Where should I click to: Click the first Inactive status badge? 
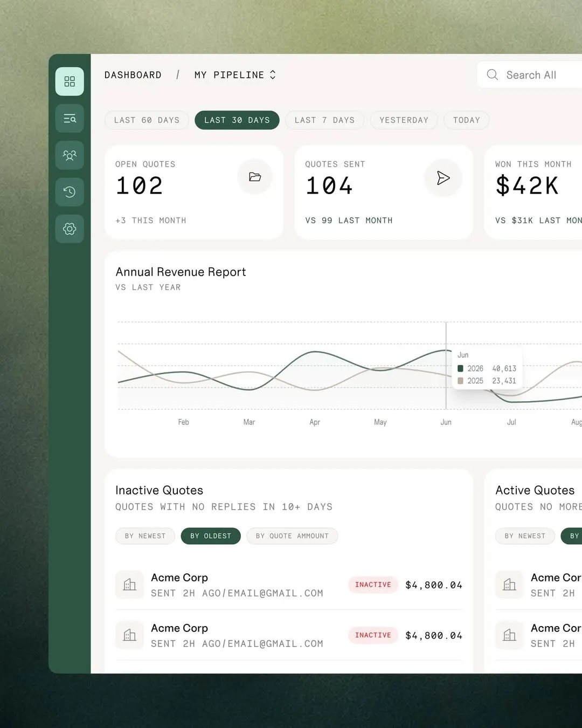pos(373,585)
